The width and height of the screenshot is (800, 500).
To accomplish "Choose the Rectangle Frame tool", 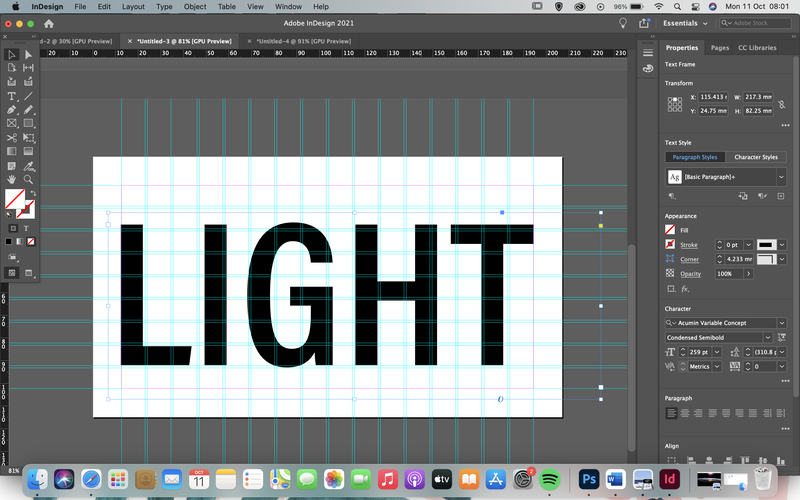I will tap(11, 123).
